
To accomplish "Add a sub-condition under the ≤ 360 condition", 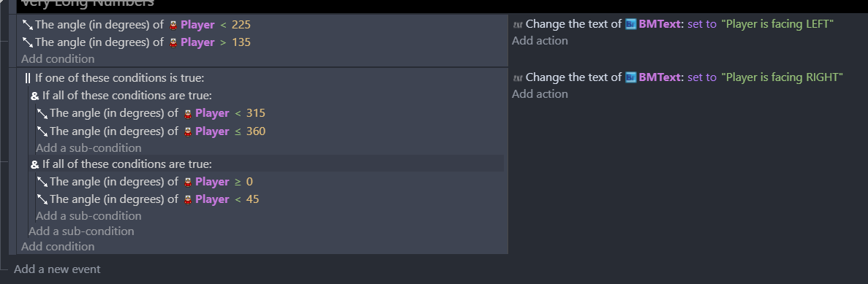I will pyautogui.click(x=88, y=148).
